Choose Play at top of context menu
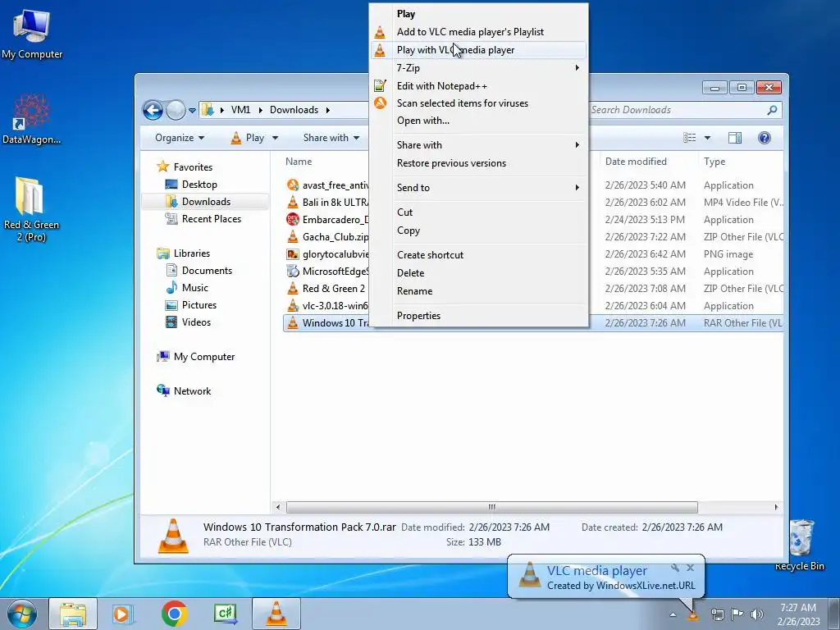This screenshot has width=840, height=630. coord(478,14)
